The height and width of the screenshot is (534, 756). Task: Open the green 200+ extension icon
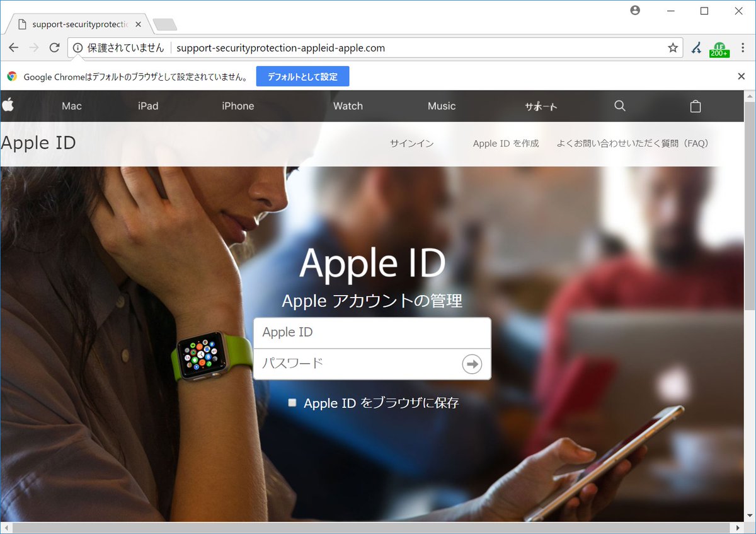click(x=719, y=49)
